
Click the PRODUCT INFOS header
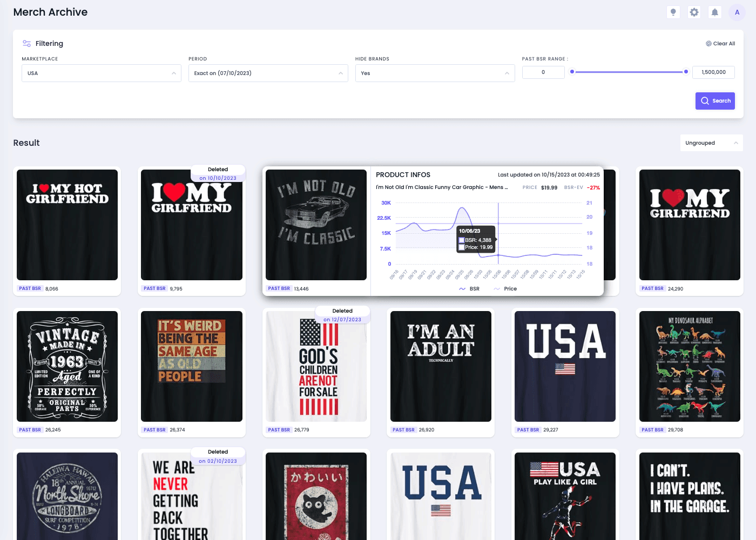pyautogui.click(x=403, y=174)
